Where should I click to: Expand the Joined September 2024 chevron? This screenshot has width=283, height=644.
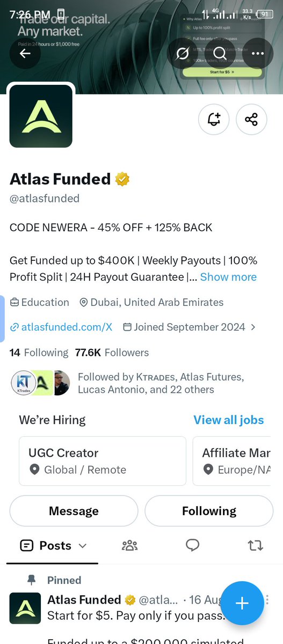tap(253, 327)
